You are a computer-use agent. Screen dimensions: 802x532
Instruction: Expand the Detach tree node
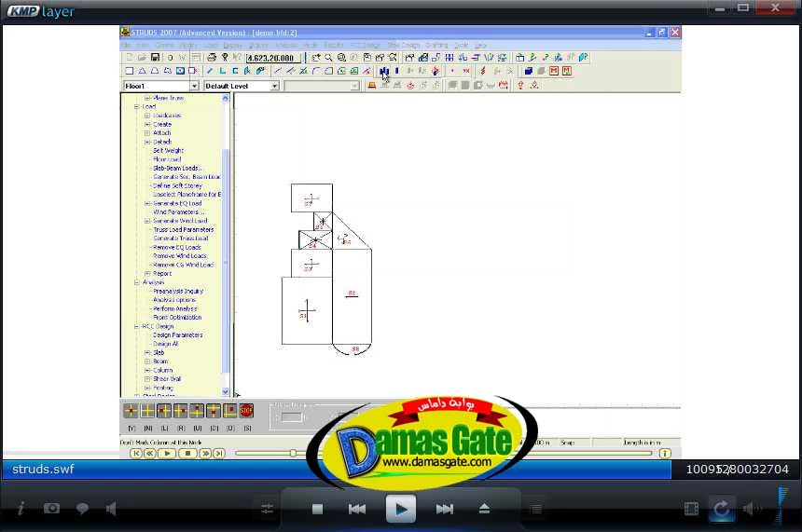147,142
